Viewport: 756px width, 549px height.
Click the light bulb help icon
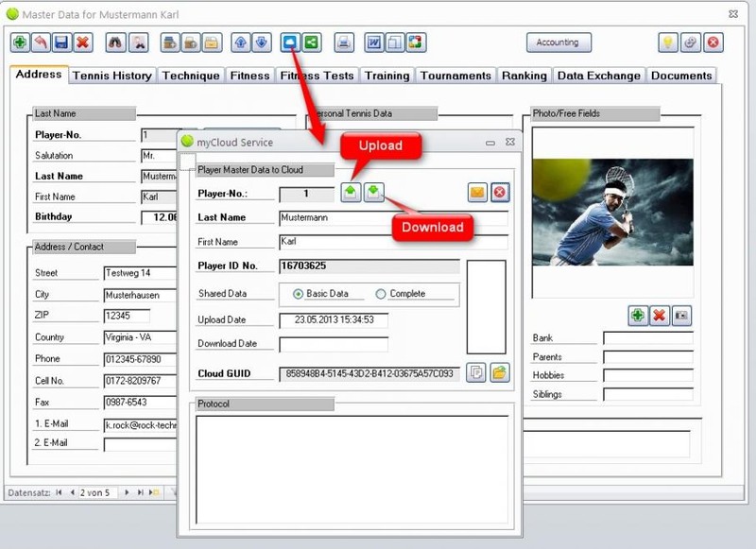pos(668,43)
